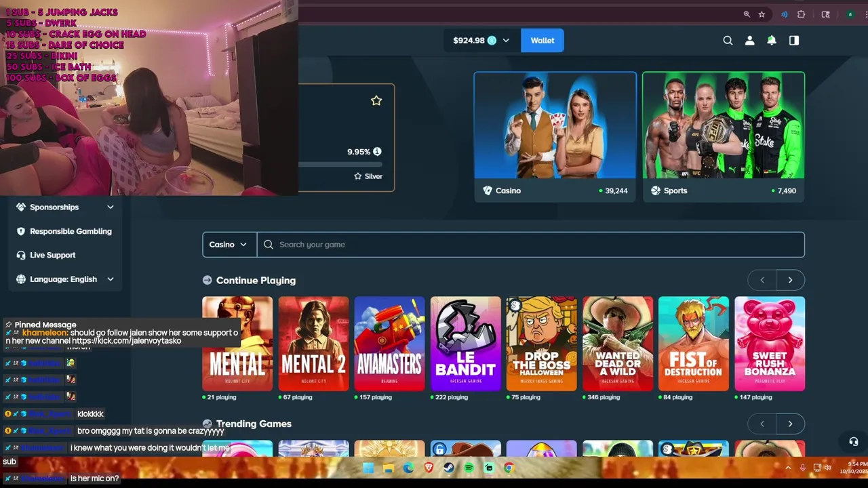
Task: Open the Mental 2 game tile
Action: pos(313,344)
